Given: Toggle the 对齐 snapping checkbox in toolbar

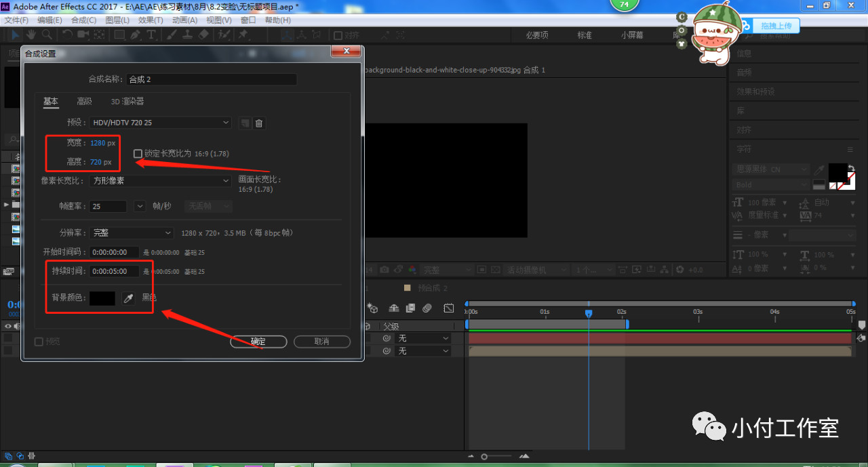Looking at the screenshot, I should point(338,35).
